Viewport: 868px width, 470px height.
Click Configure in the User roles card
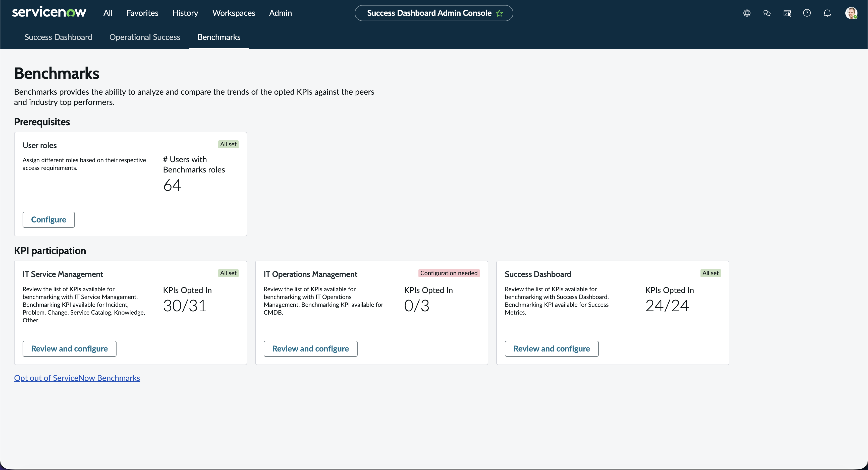(48, 220)
